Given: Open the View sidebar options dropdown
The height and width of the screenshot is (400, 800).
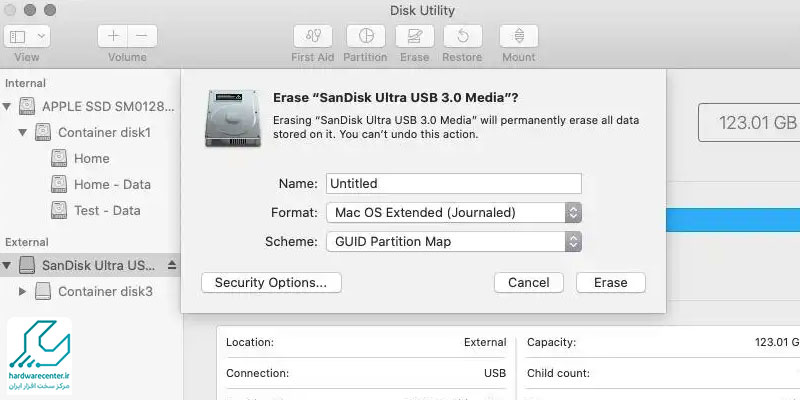Looking at the screenshot, I should click(x=27, y=36).
